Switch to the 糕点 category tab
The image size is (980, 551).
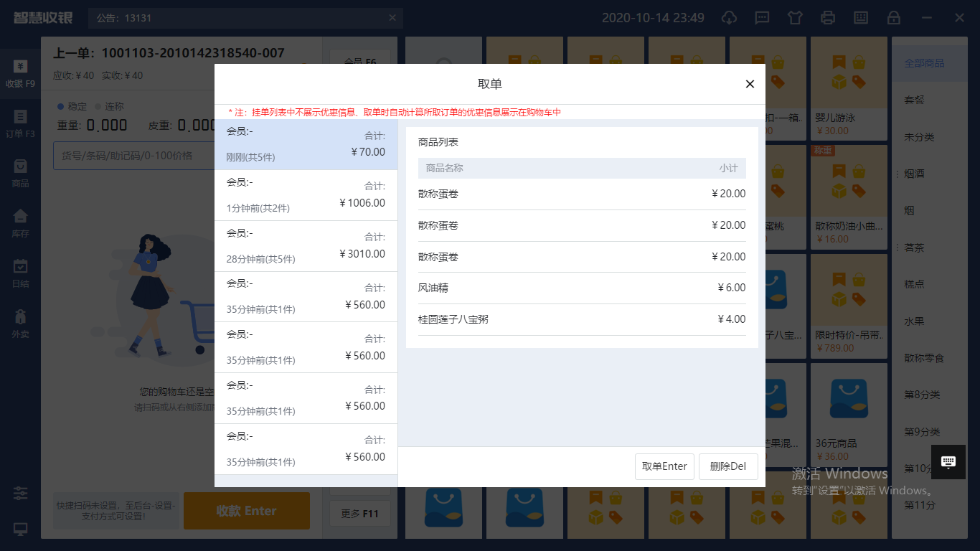pos(914,284)
